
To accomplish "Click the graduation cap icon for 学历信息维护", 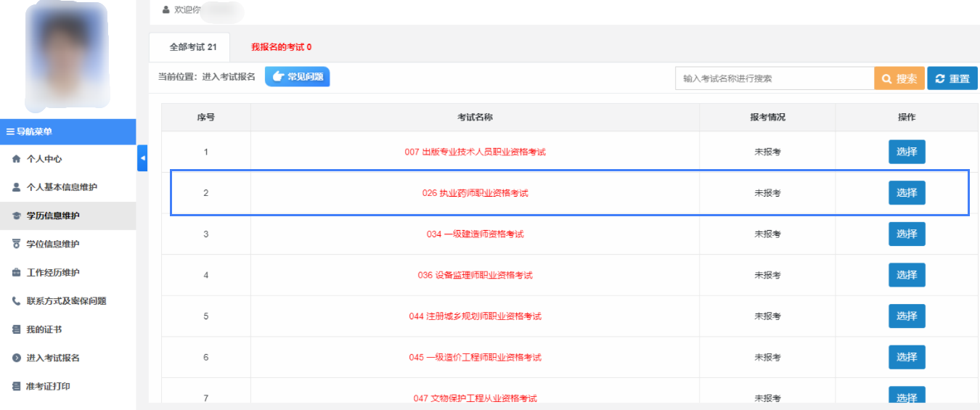I will click(x=17, y=216).
